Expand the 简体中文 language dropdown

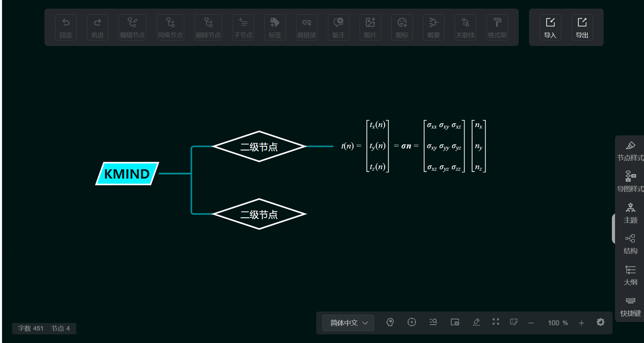click(x=348, y=323)
